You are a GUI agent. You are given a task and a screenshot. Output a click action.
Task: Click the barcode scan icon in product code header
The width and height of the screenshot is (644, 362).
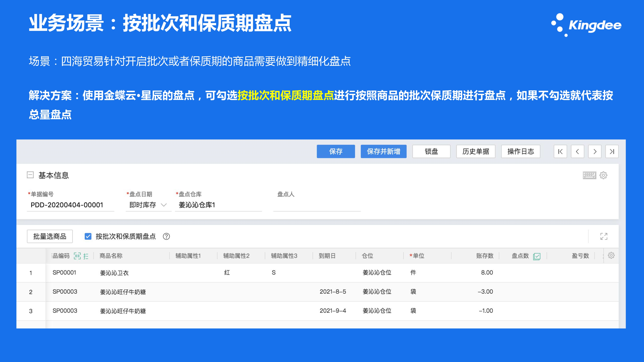tap(77, 256)
